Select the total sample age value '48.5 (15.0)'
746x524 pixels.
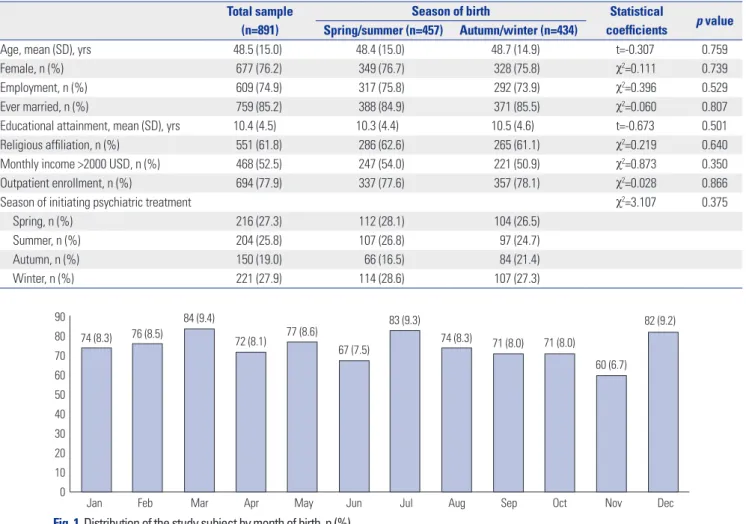[257, 49]
